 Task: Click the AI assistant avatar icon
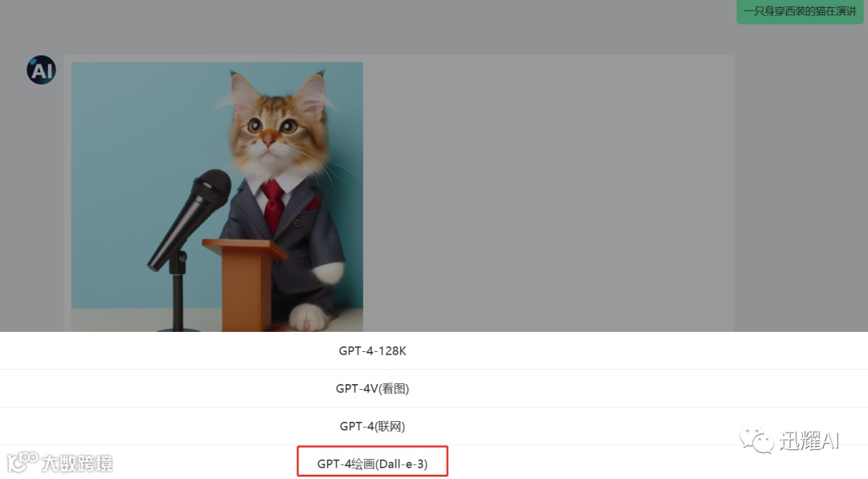tap(42, 70)
